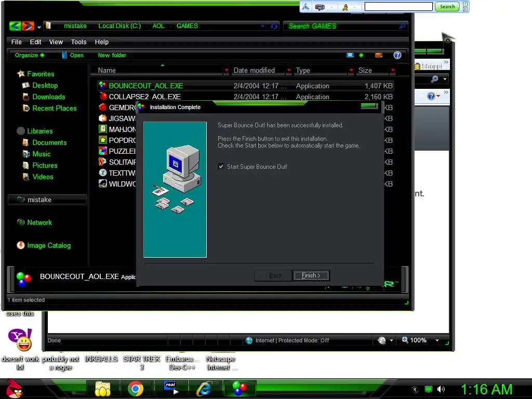532x399 pixels.
Task: Open the View menu
Action: pos(56,42)
